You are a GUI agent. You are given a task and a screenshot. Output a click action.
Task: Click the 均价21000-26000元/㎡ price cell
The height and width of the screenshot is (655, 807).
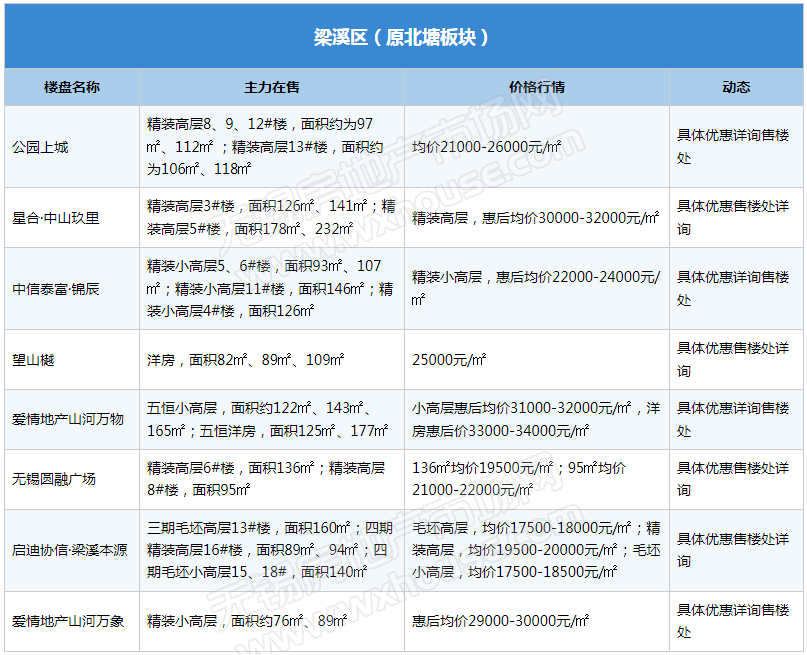coord(487,147)
